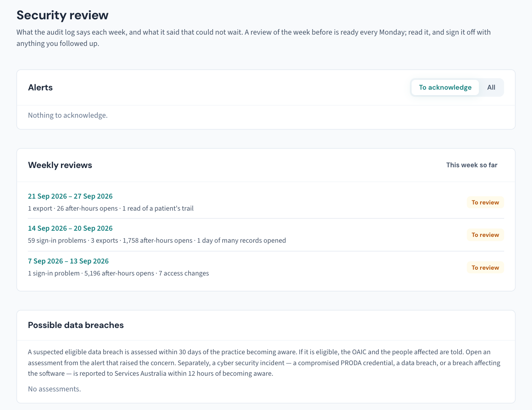Click To review badge for 21 Sep week
The width and height of the screenshot is (532, 410).
click(485, 202)
